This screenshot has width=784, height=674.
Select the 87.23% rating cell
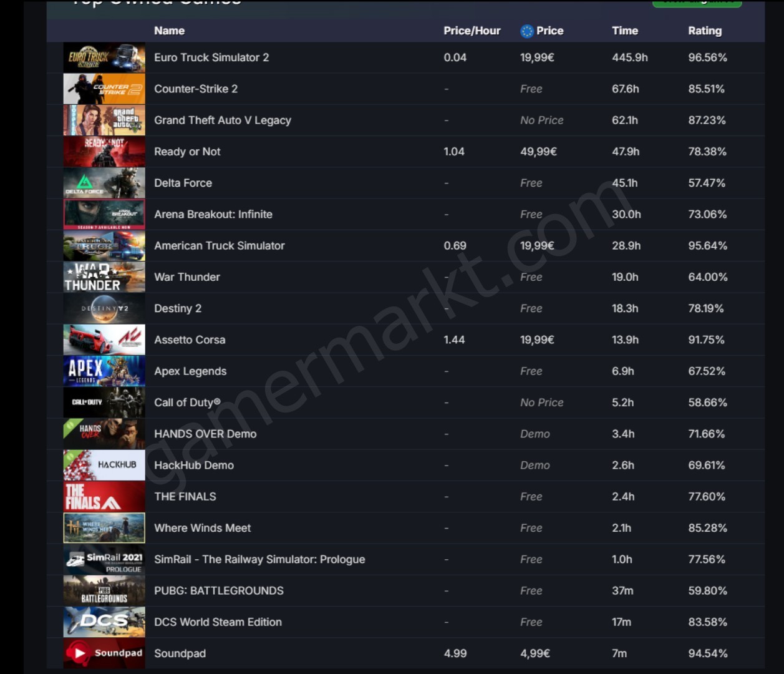tap(707, 120)
